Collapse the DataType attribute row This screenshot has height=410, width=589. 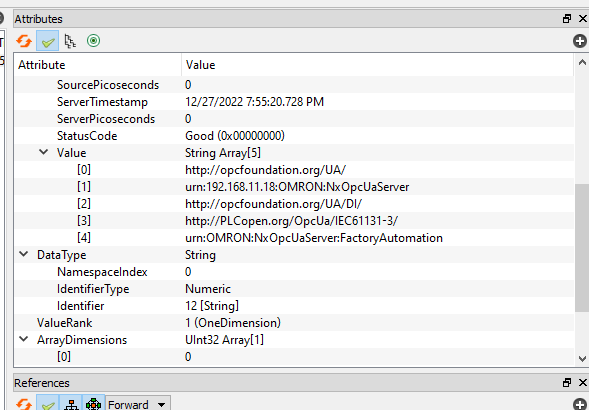(x=24, y=254)
